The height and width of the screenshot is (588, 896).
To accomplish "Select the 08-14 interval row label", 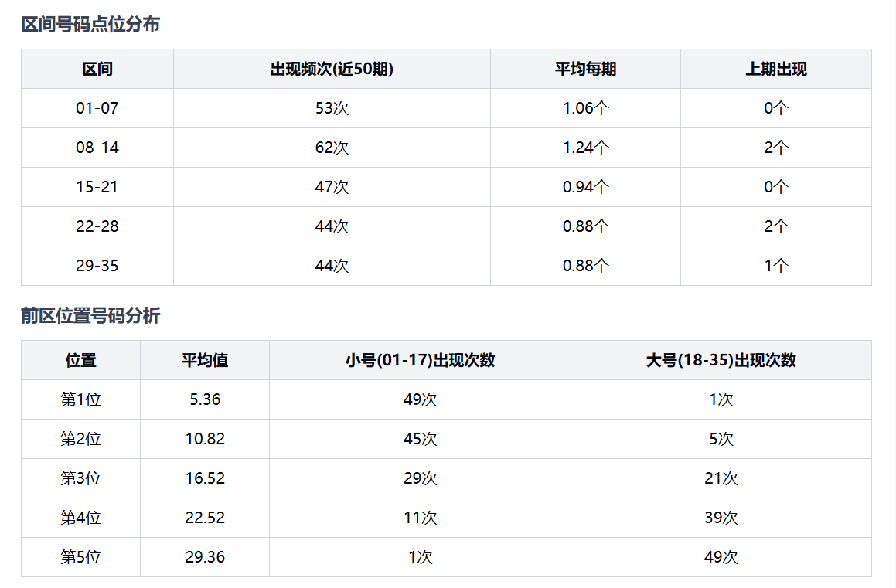I will [97, 148].
